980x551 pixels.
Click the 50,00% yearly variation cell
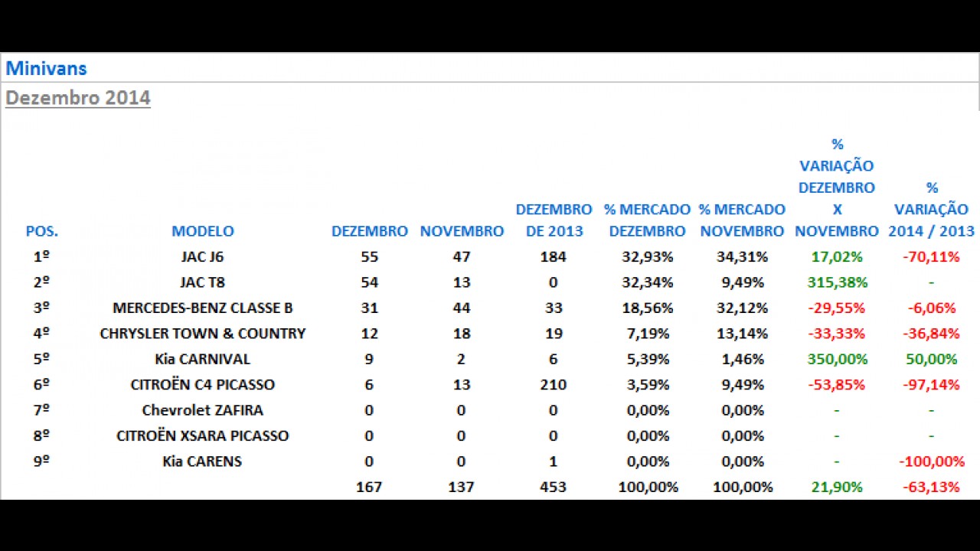[x=932, y=359]
